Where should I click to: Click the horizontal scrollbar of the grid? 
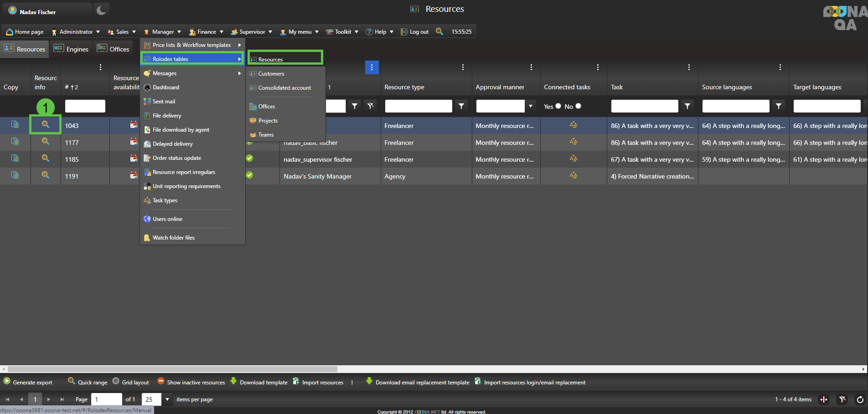(x=172, y=369)
